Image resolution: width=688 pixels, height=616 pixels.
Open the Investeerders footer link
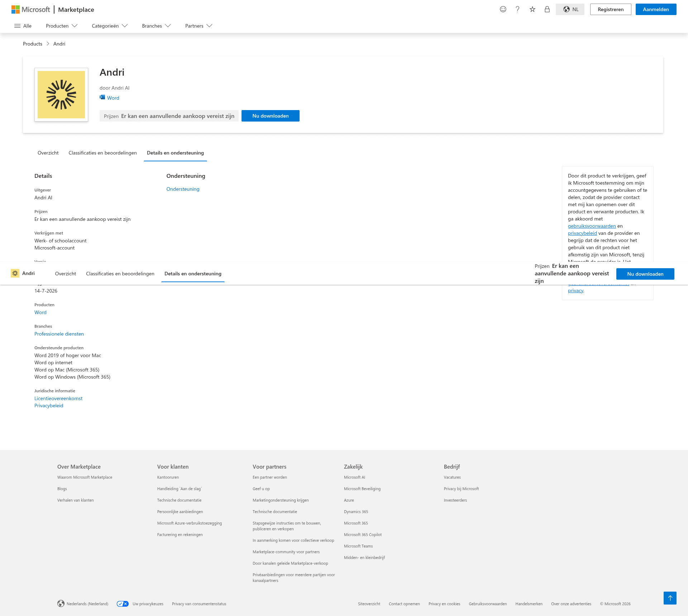[x=455, y=500]
